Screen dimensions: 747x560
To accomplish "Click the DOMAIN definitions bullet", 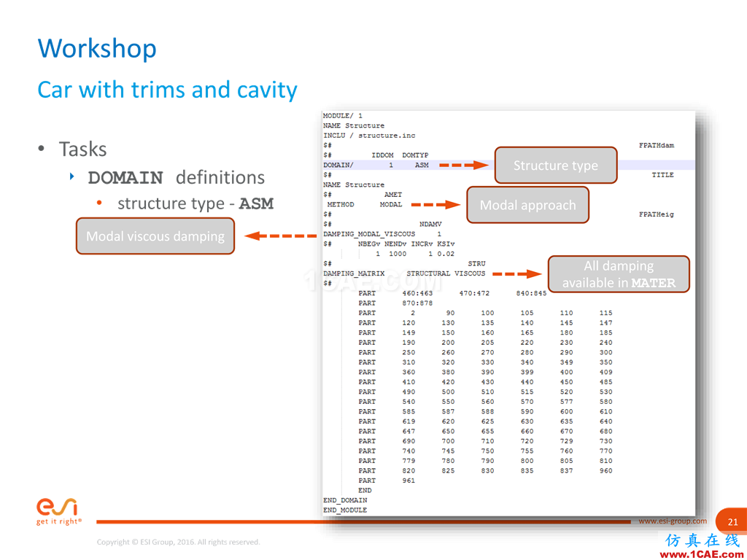I will (177, 178).
